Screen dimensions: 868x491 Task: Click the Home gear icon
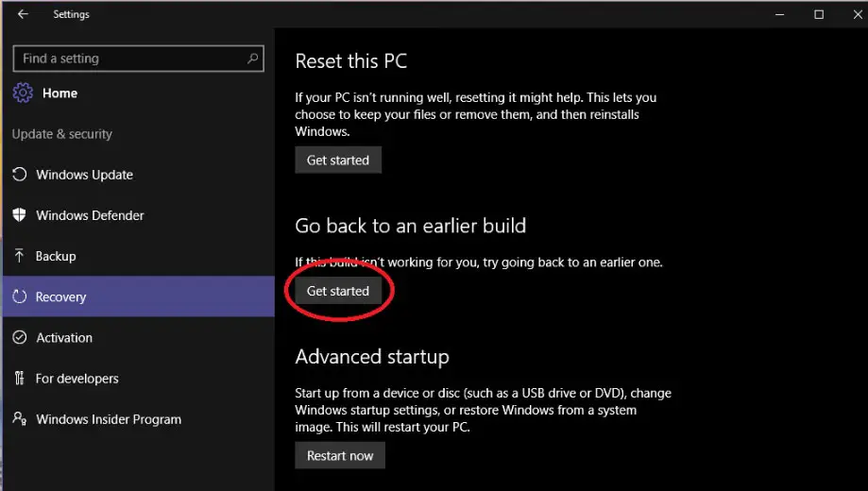(22, 93)
